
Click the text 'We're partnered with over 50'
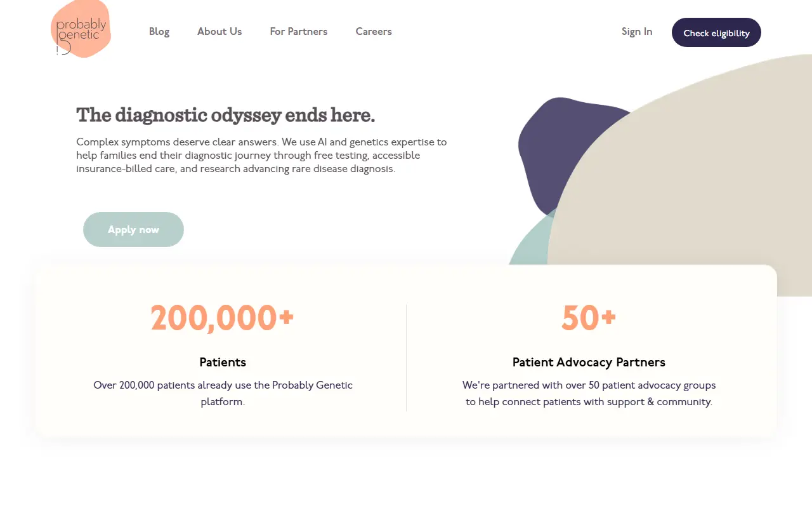point(589,393)
